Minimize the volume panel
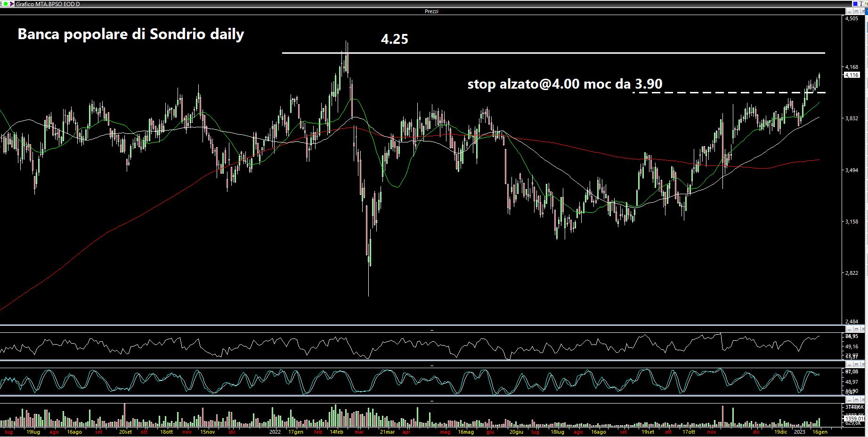This screenshot has width=868, height=437. click(x=850, y=400)
